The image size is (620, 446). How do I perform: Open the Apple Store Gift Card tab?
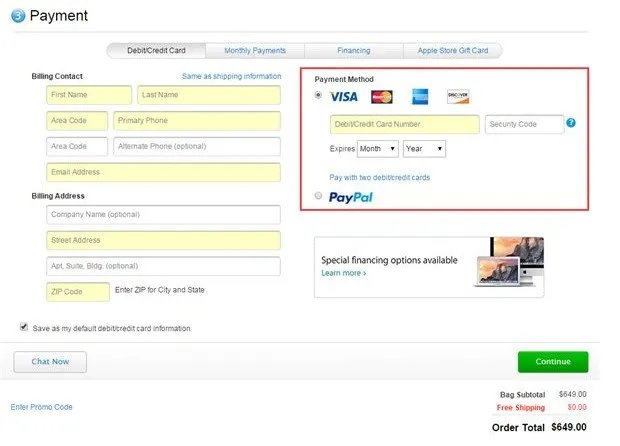point(453,51)
